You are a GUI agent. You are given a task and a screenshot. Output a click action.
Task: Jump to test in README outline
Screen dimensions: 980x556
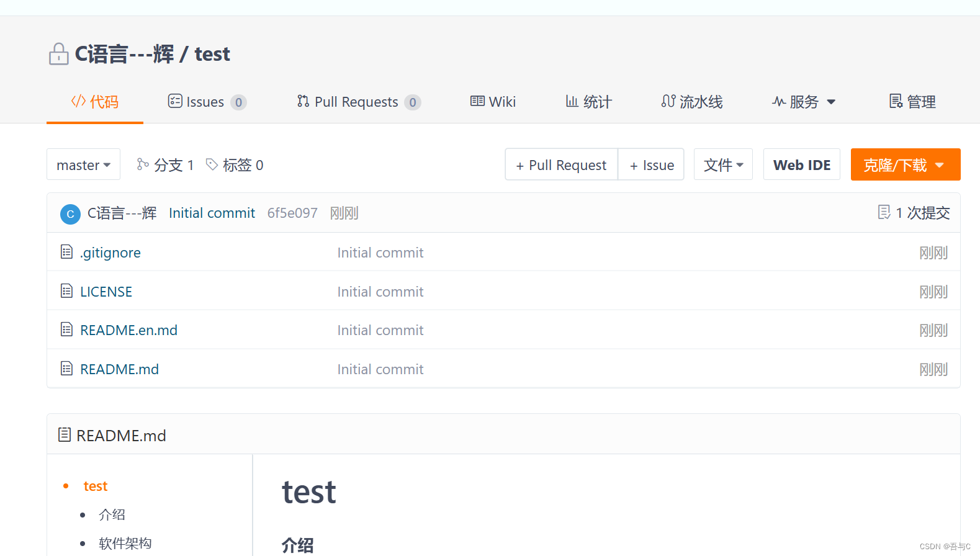(96, 486)
